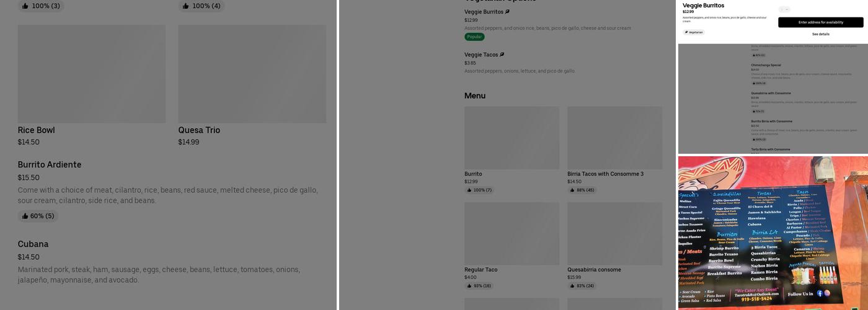Viewport: 868px width, 310px height.
Task: Click the thumbs-up icon under Burrito Ardiente
Action: (25, 216)
